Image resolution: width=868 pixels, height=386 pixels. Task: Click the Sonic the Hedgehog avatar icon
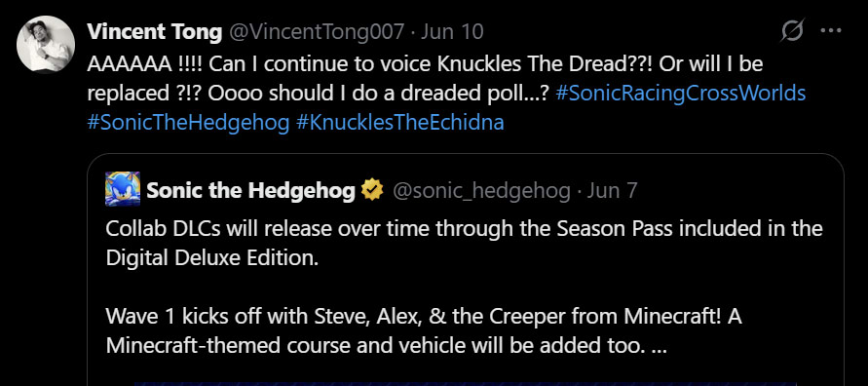[123, 189]
